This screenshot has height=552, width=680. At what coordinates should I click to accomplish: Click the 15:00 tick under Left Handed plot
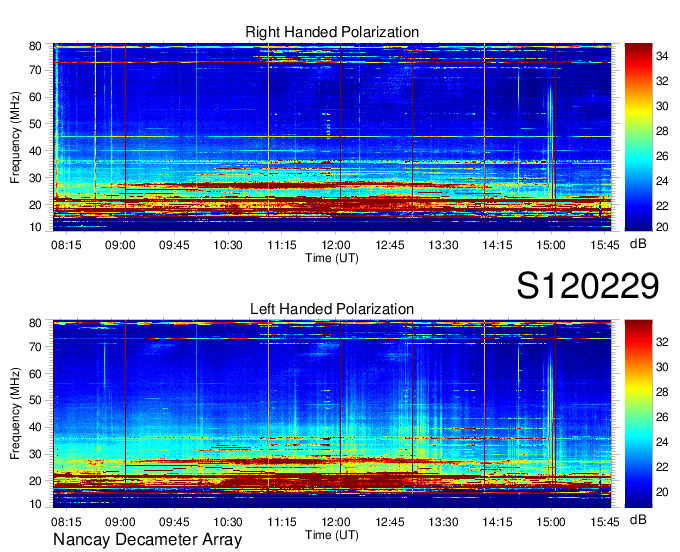tap(551, 522)
